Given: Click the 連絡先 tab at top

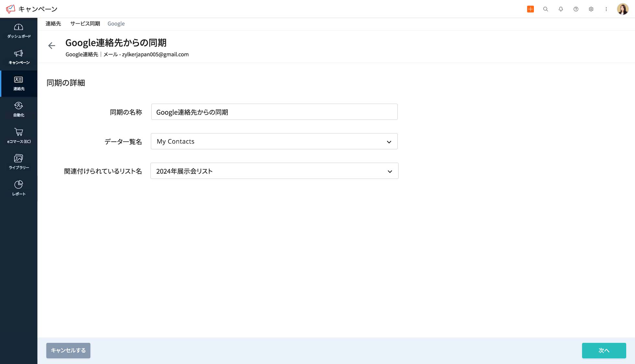Looking at the screenshot, I should click(x=53, y=24).
